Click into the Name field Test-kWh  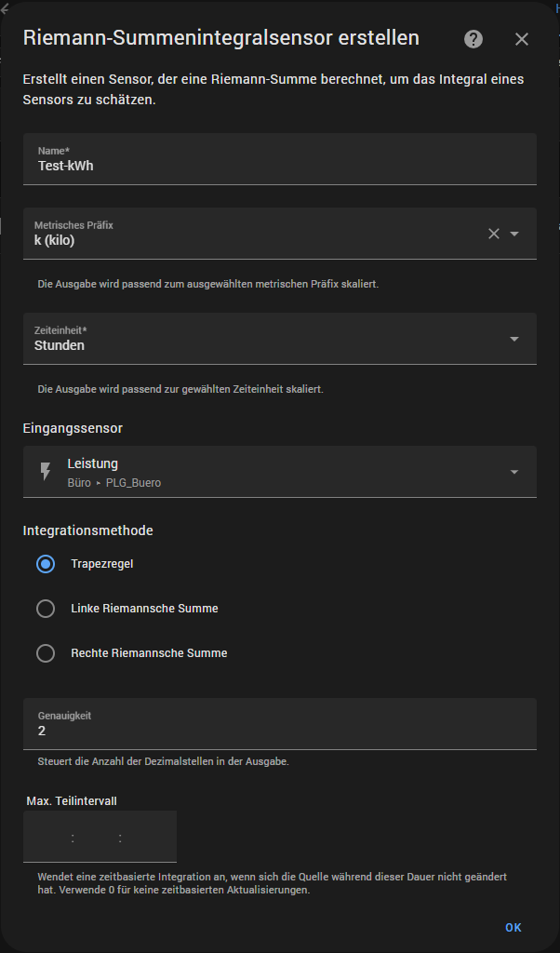click(279, 166)
